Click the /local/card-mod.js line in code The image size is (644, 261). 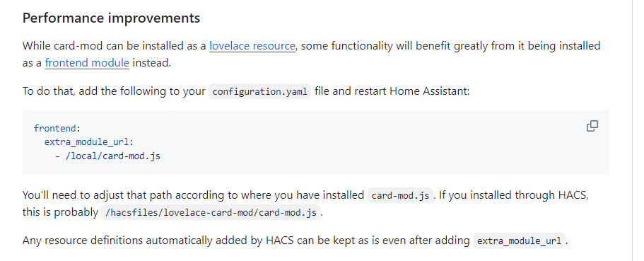[107, 156]
